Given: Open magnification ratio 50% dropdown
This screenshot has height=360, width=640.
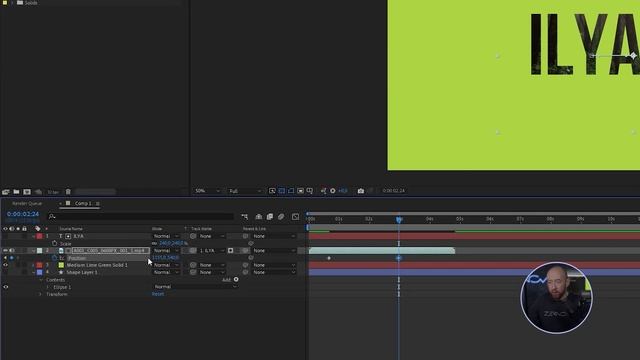Looking at the screenshot, I should (x=207, y=191).
